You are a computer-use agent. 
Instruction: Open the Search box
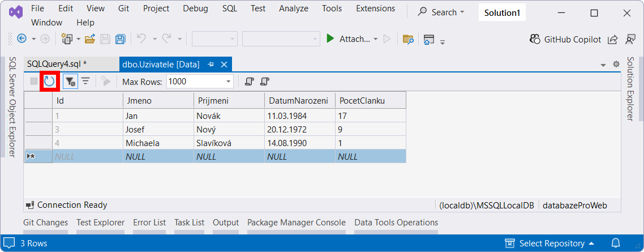pyautogui.click(x=441, y=12)
